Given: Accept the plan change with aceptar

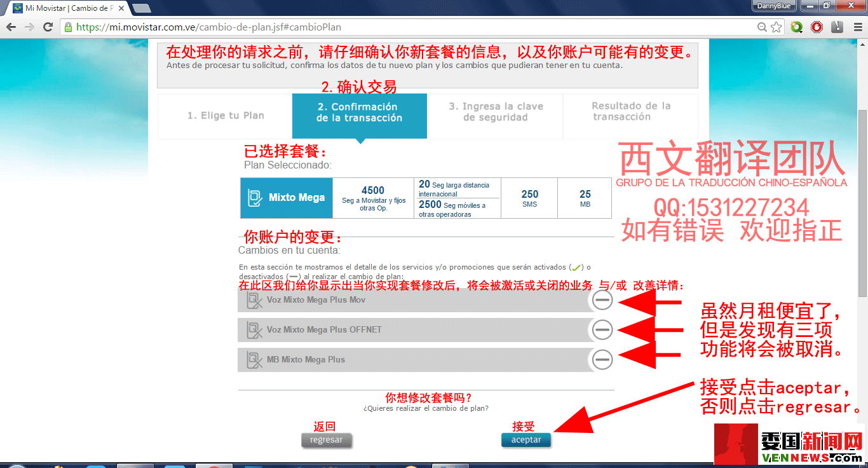Looking at the screenshot, I should 526,440.
